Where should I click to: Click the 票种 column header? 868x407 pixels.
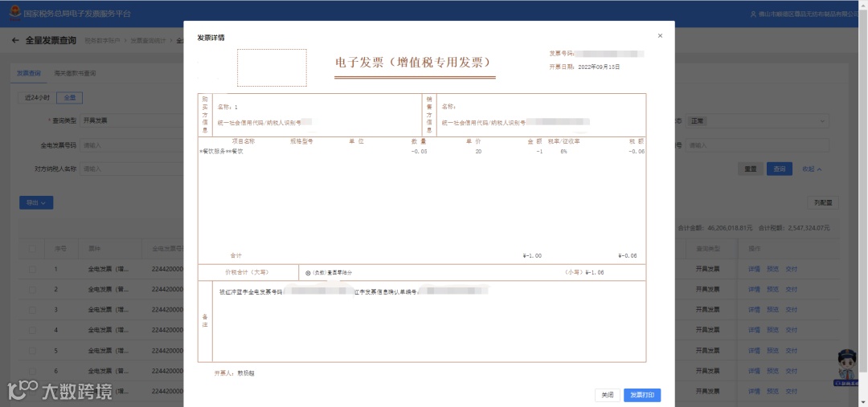click(94, 250)
